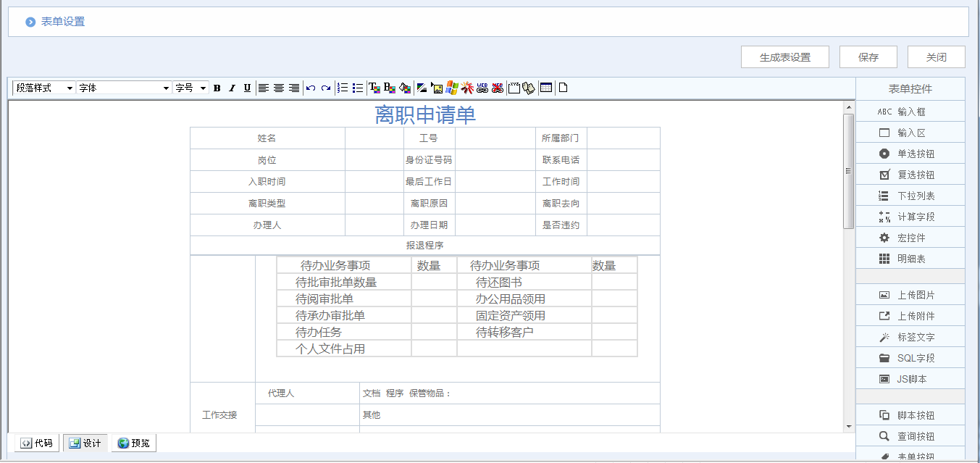Enable underline formatting
The width and height of the screenshot is (980, 463).
click(x=247, y=88)
